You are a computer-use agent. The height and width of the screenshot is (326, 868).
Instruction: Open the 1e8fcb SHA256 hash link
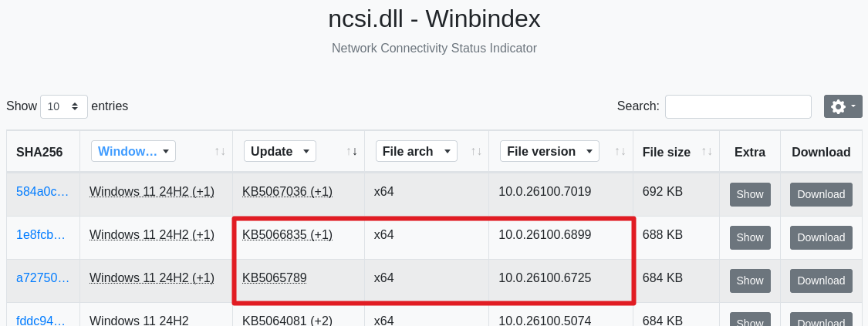pyautogui.click(x=42, y=234)
